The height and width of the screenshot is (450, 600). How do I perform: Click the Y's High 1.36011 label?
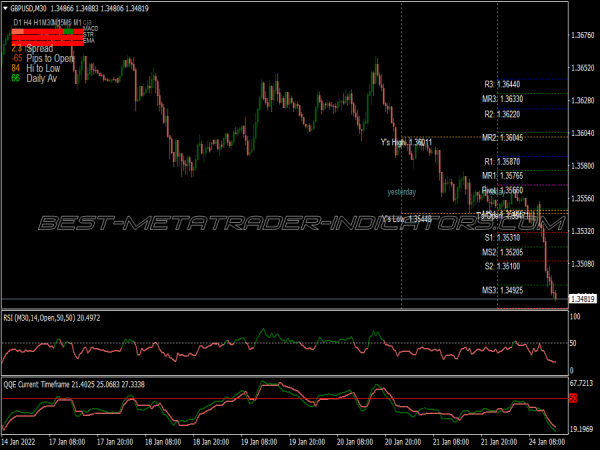(406, 143)
